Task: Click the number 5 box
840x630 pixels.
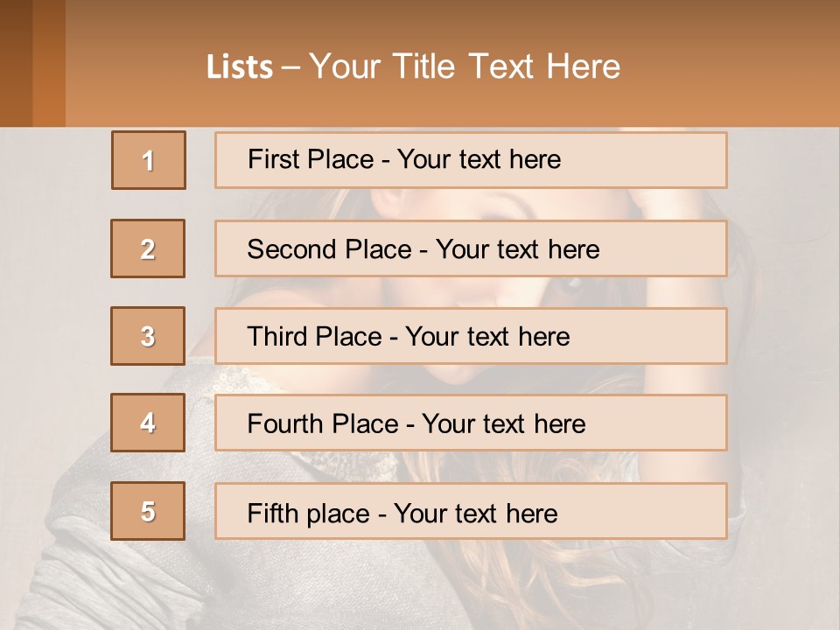Action: pyautogui.click(x=148, y=511)
